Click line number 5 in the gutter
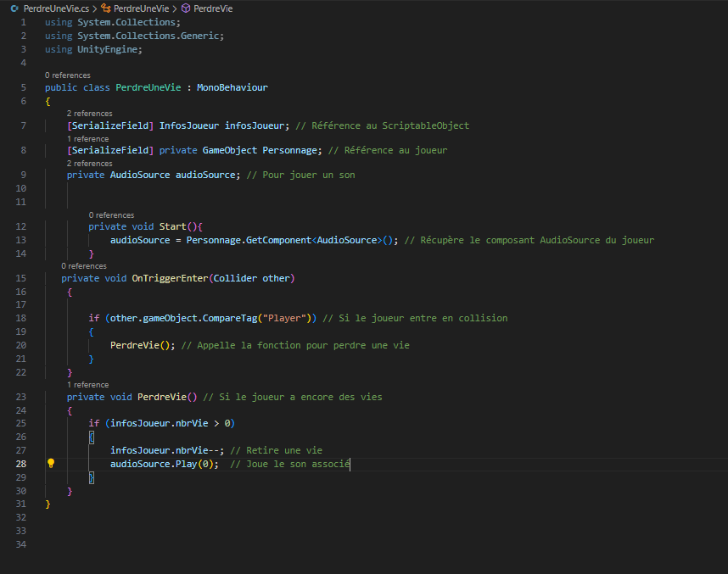This screenshot has height=574, width=728. coord(23,87)
